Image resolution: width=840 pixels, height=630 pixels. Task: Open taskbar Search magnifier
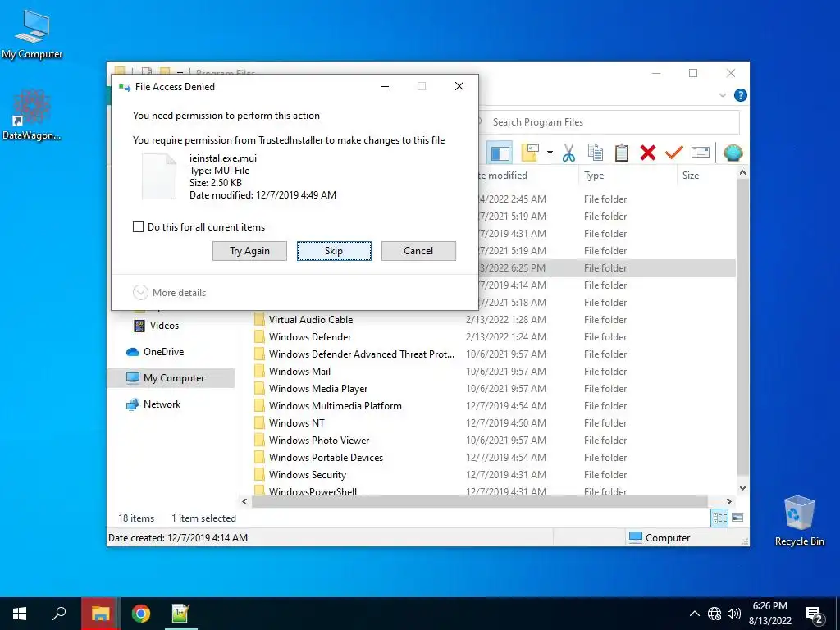(x=59, y=614)
